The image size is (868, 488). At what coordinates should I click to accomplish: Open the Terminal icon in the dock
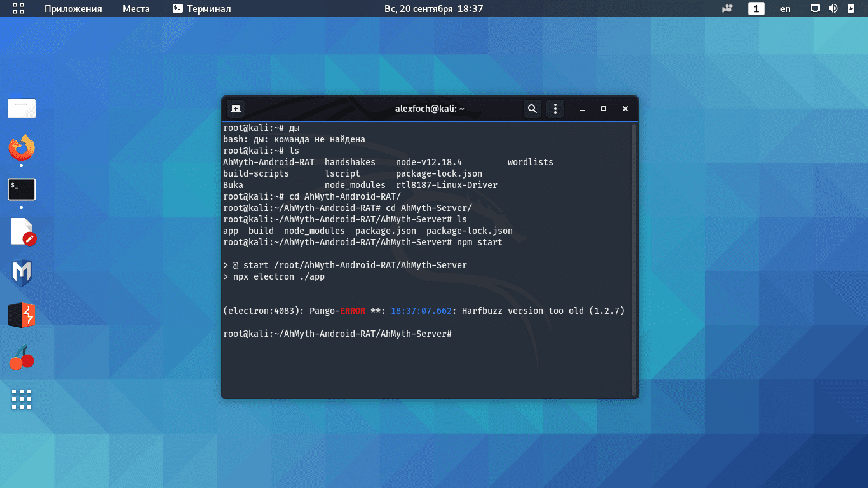click(x=22, y=189)
